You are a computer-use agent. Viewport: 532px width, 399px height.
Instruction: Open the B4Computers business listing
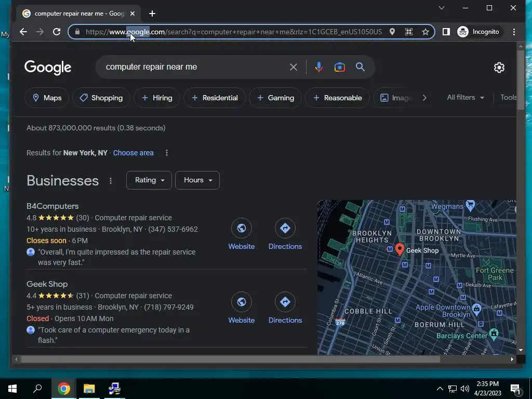pos(52,206)
